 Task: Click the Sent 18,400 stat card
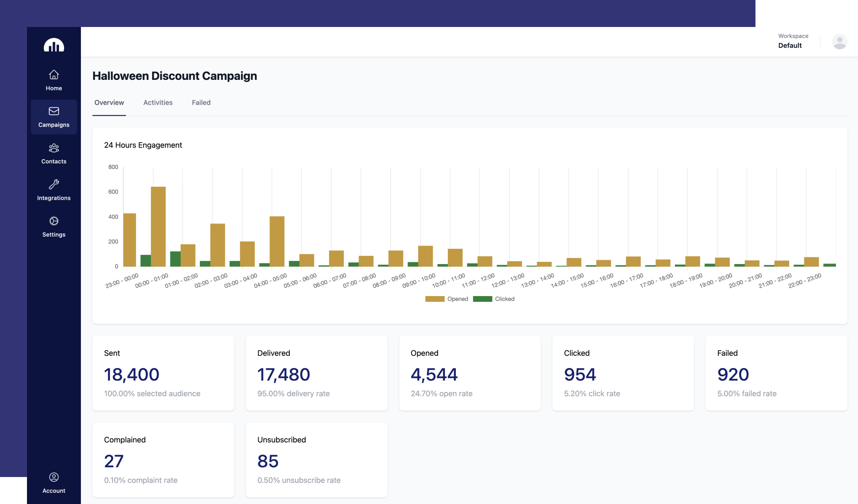coord(163,373)
